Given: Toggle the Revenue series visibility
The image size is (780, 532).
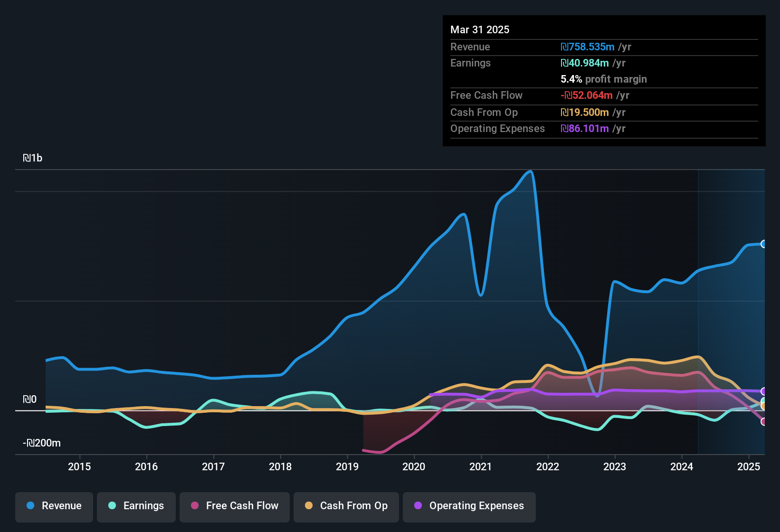Looking at the screenshot, I should coord(54,506).
